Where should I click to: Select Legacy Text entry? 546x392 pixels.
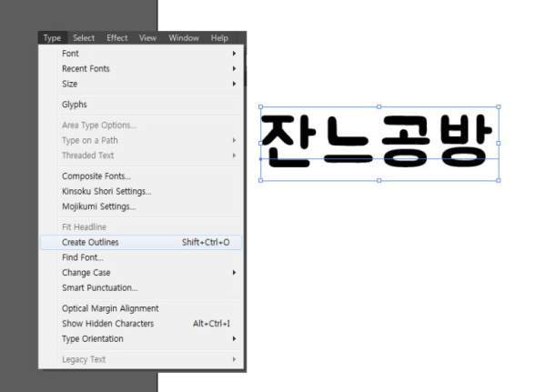[141, 359]
